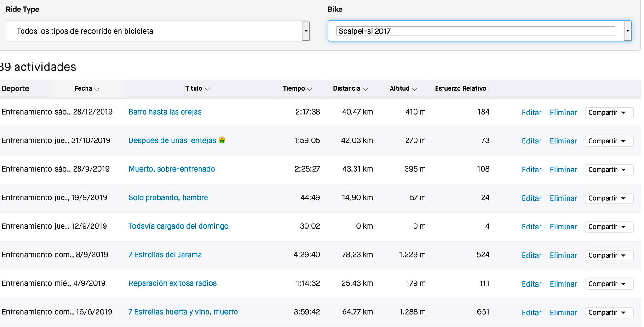644x327 pixels.
Task: Delete the Solo probando, hambre activity
Action: [563, 198]
